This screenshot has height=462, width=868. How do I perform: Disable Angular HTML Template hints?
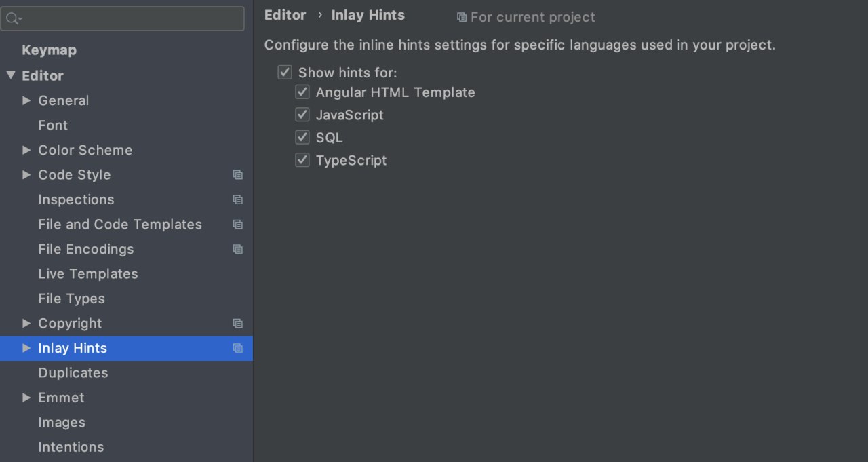(302, 92)
